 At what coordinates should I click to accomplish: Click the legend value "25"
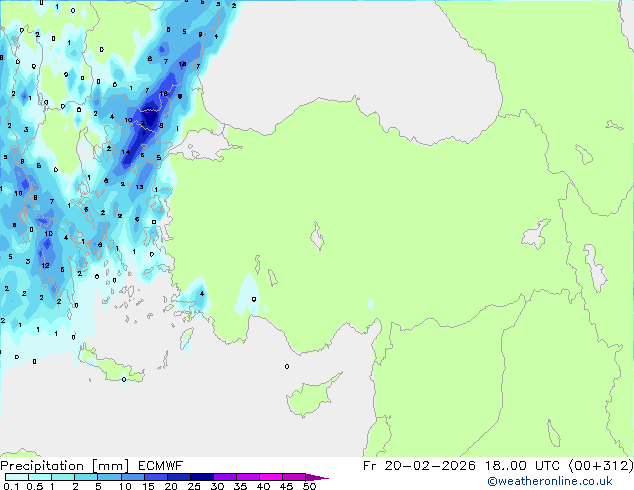coord(194,486)
